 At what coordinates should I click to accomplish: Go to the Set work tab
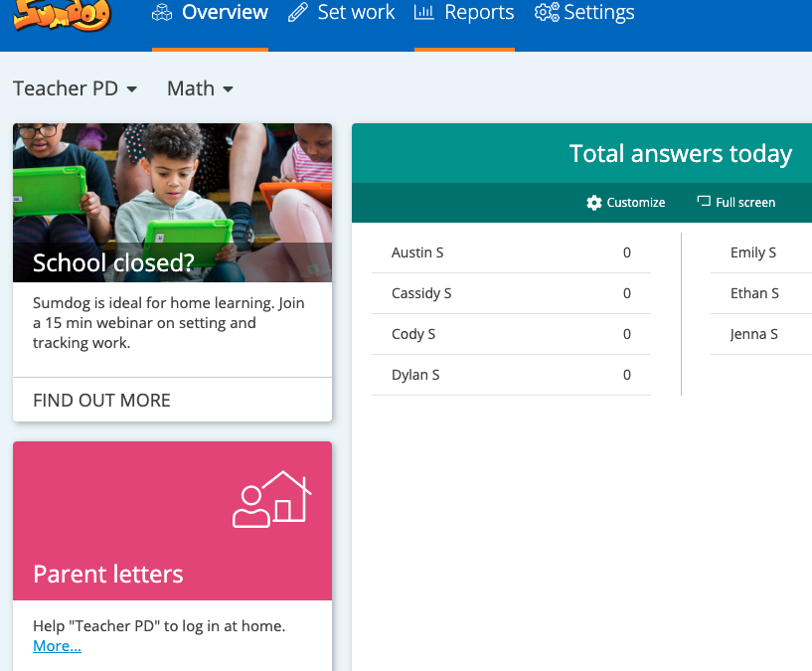click(341, 13)
